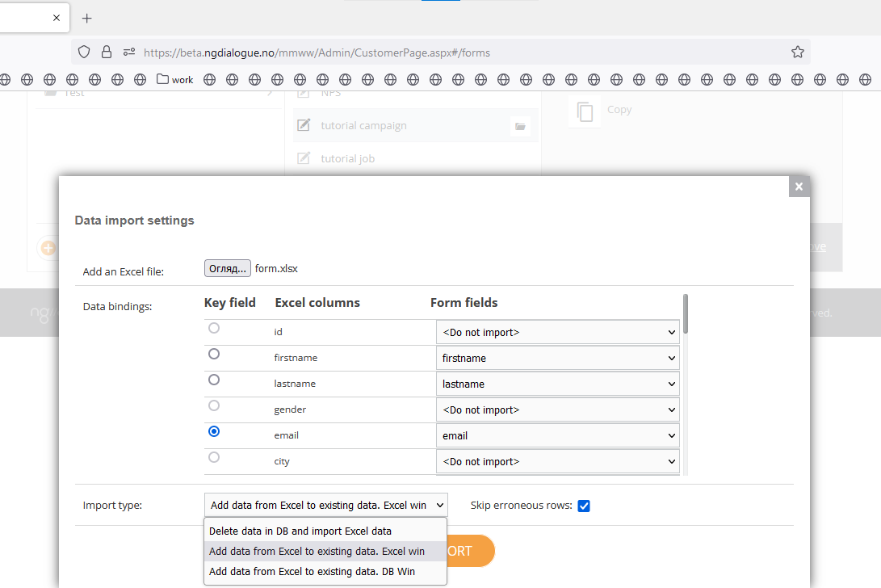Click the data bindings list scrollbar
Screen dimensions: 881x588
point(686,313)
